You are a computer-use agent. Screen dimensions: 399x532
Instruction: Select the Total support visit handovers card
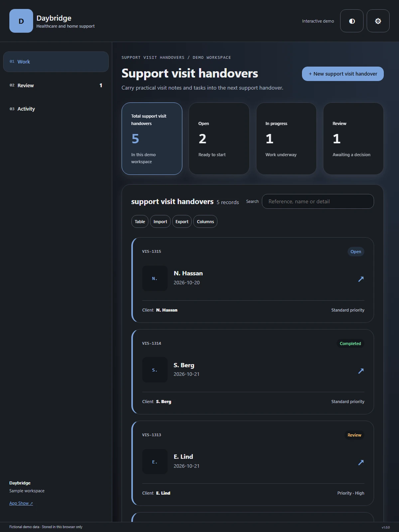pyautogui.click(x=152, y=139)
